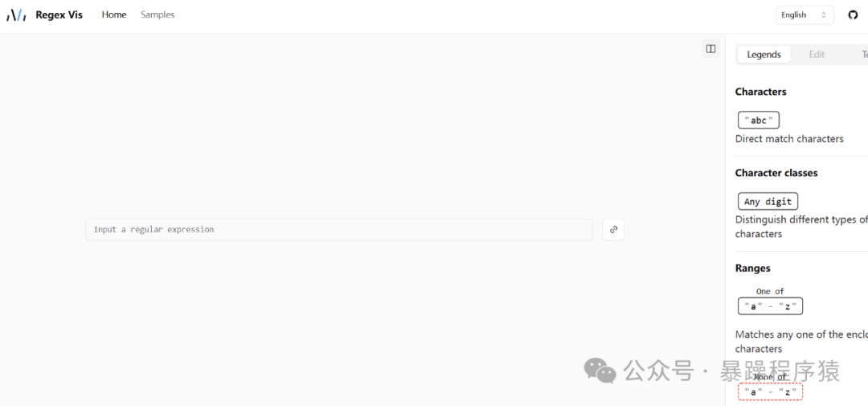Screen dimensions: 868x406
Task: Click the "Direct match characters" description text
Action: pos(789,139)
